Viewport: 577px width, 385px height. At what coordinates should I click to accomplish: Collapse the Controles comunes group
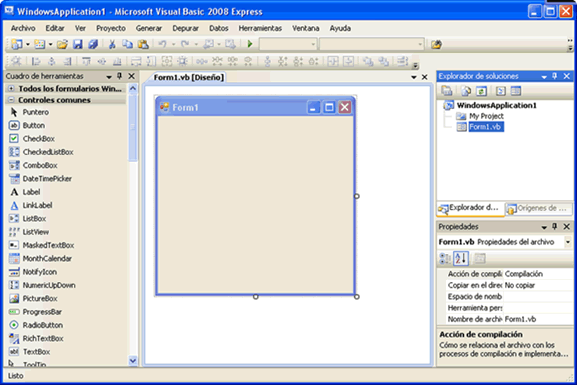point(11,100)
